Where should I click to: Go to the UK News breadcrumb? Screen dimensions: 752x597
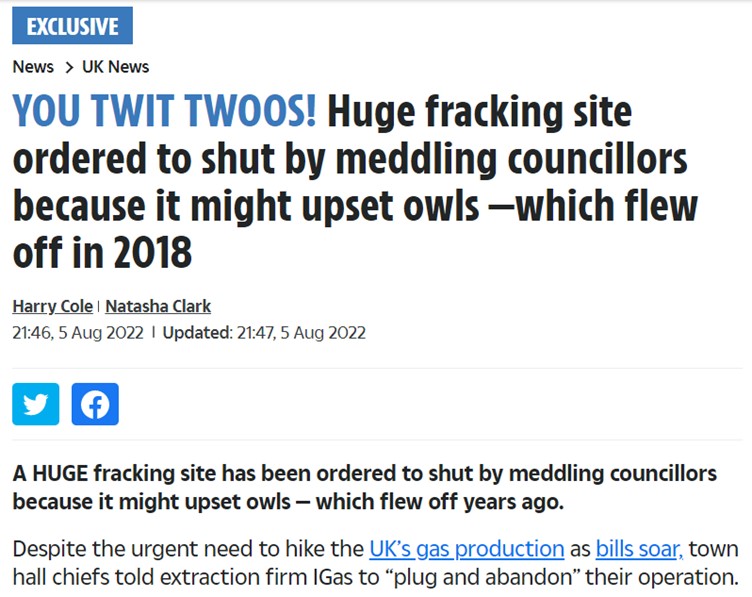(115, 67)
